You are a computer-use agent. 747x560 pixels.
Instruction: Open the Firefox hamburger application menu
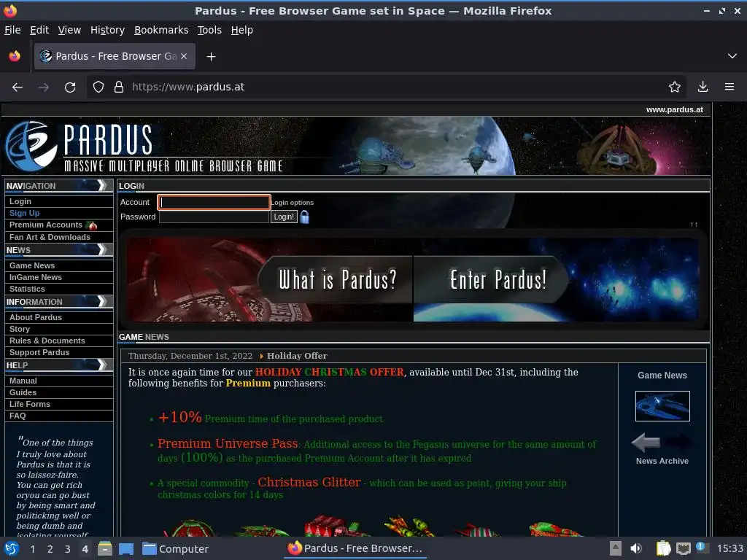729,87
